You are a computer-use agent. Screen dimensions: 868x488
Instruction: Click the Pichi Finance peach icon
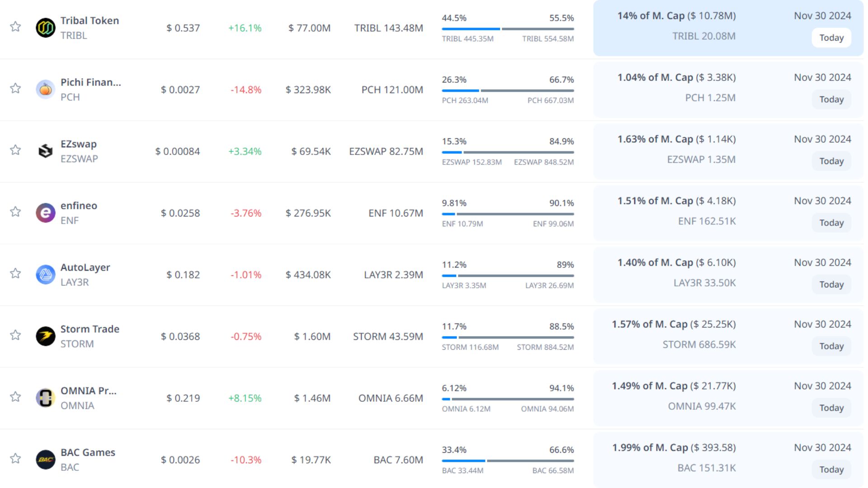[x=45, y=89]
